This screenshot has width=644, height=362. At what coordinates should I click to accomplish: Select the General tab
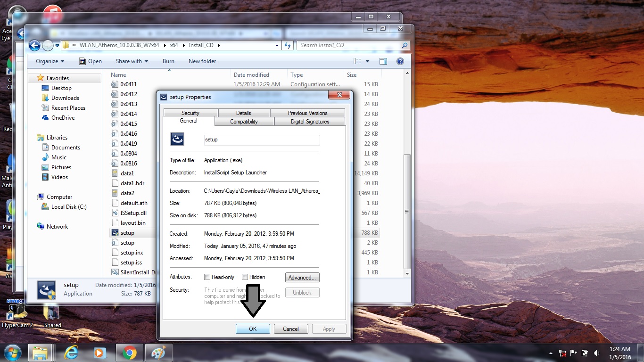189,121
